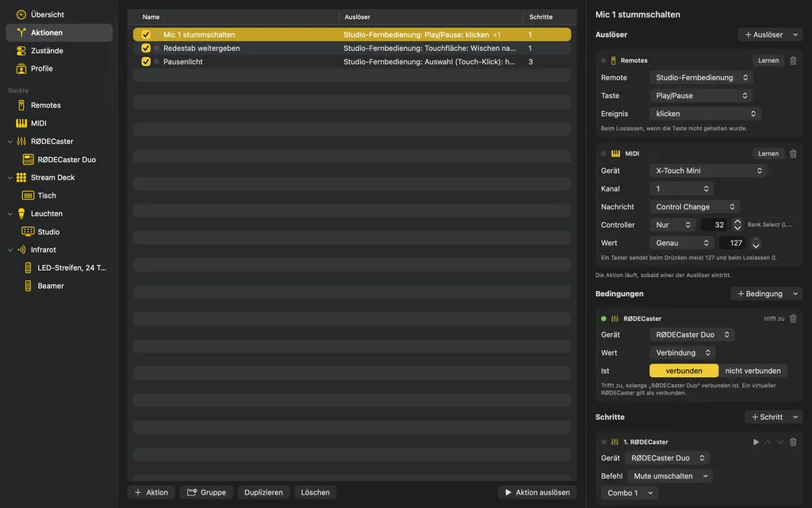
Task: Run step 1 with the play icon
Action: 756,442
